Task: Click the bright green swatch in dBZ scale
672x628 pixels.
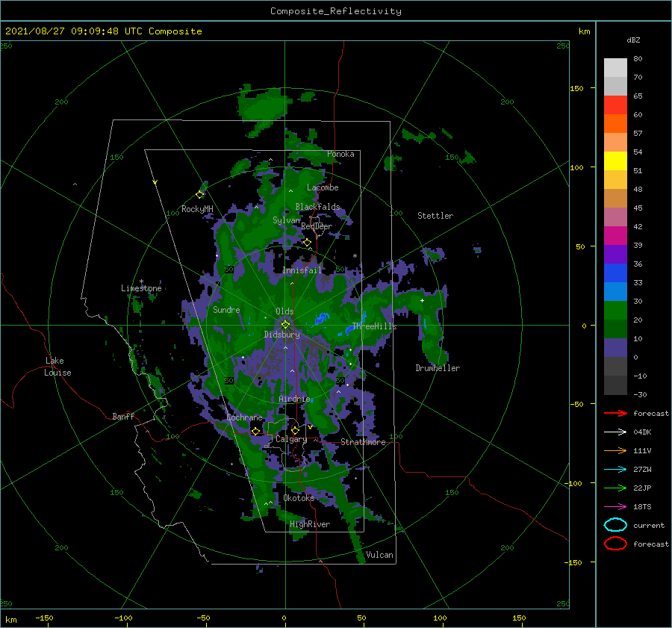Action: click(x=615, y=310)
